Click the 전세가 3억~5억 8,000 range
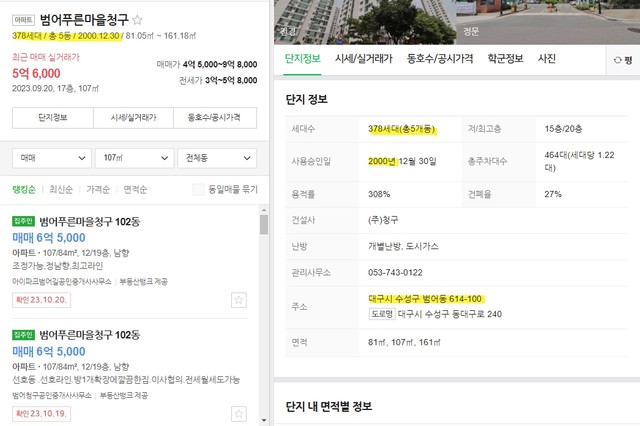640x426 pixels. coord(218,80)
